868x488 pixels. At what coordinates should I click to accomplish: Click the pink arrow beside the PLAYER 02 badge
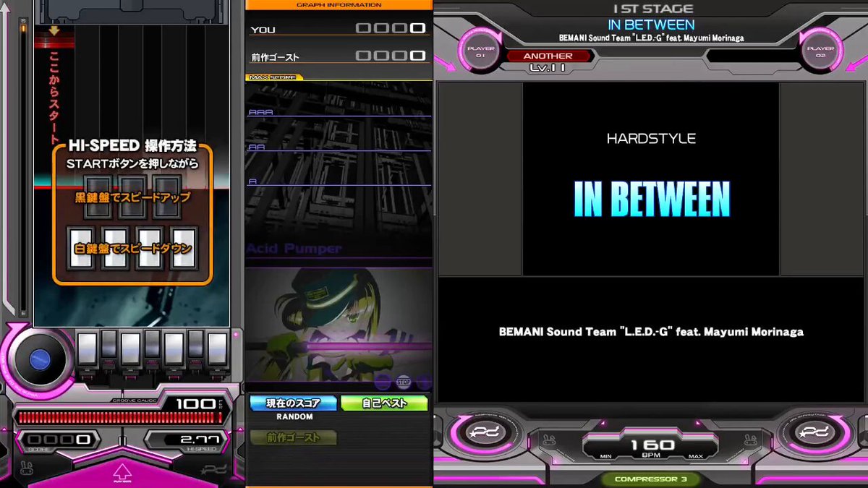click(x=856, y=64)
